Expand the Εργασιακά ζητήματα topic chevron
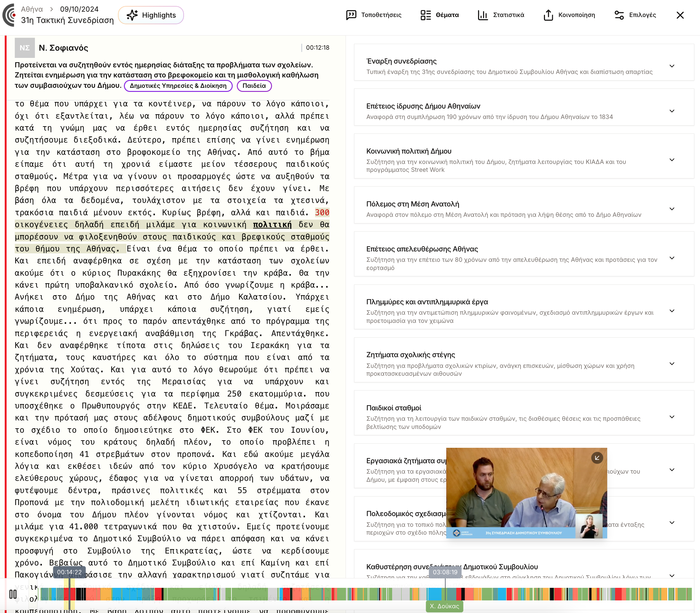700x613 pixels. coord(672,470)
